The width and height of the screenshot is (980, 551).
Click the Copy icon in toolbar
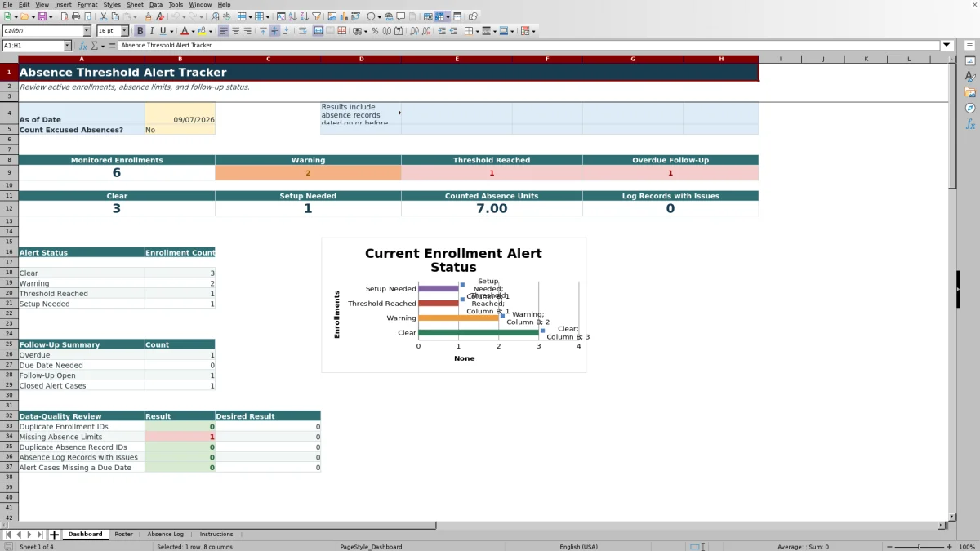pyautogui.click(x=115, y=16)
